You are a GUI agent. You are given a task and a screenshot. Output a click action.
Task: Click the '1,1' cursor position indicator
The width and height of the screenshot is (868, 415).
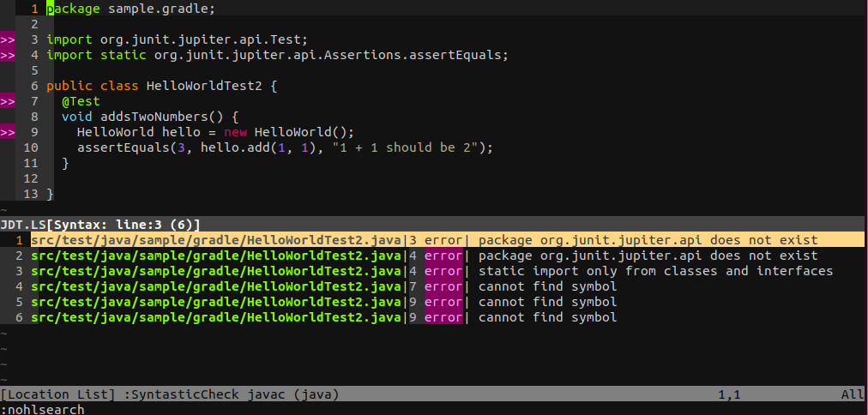[x=729, y=394]
